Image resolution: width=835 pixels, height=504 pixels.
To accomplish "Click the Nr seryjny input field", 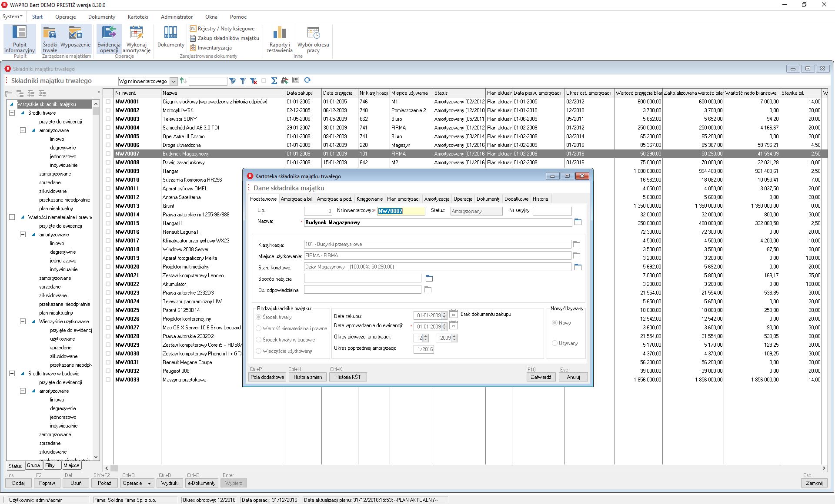I will click(x=552, y=211).
